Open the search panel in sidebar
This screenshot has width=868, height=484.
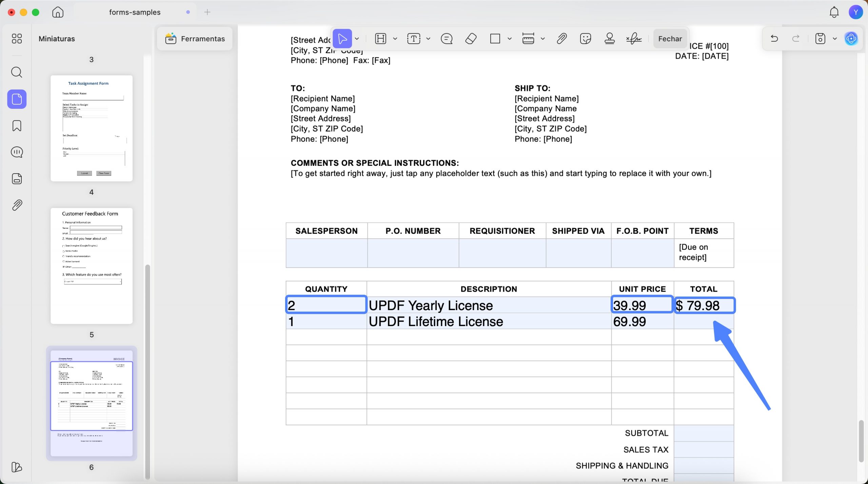(x=17, y=72)
